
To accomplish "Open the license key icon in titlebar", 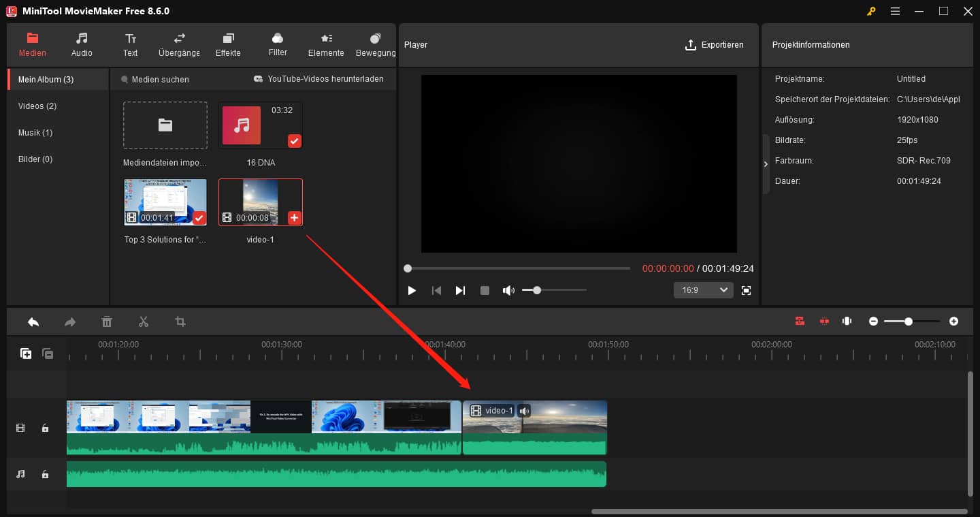I will [x=871, y=11].
